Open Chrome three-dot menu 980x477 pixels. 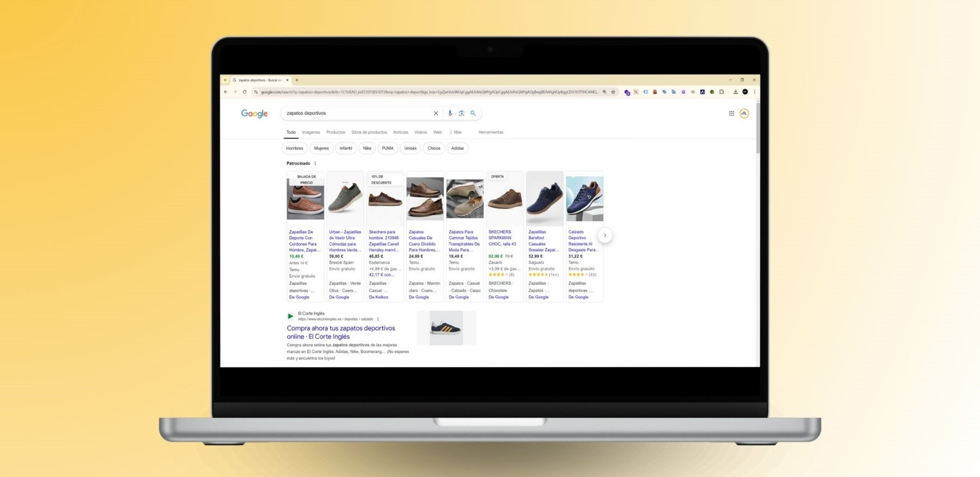[755, 92]
